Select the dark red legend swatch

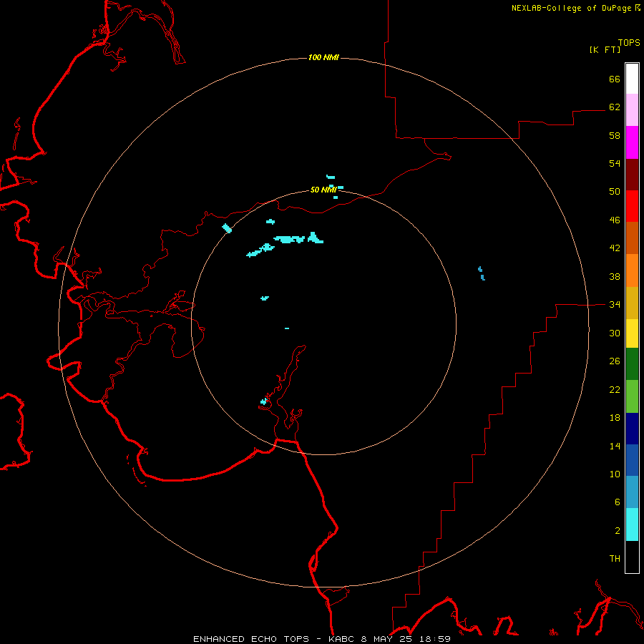point(632,175)
